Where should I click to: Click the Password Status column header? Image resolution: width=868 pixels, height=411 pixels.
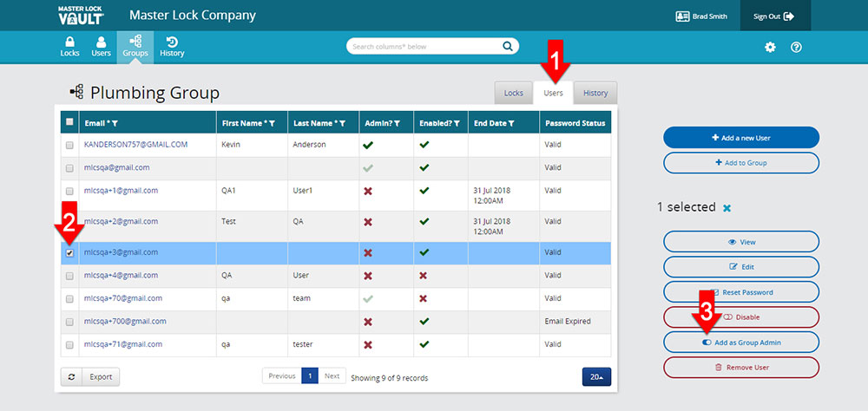pos(575,123)
